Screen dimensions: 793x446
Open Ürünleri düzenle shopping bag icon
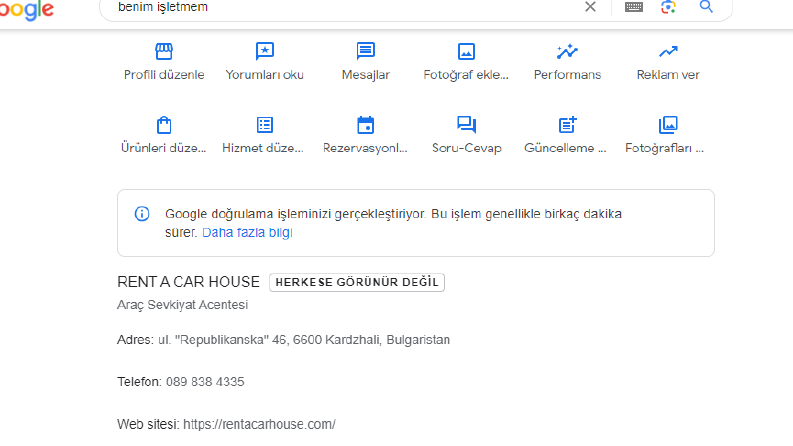tap(164, 125)
